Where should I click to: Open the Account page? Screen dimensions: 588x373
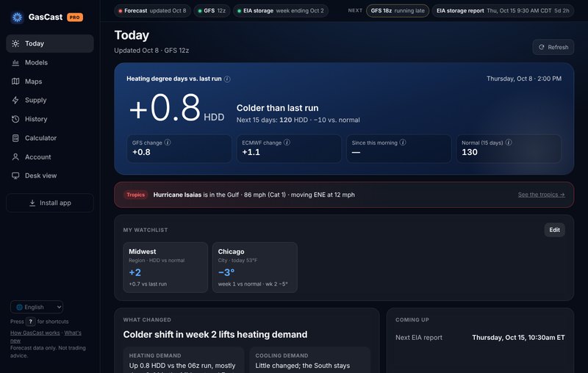[50, 157]
